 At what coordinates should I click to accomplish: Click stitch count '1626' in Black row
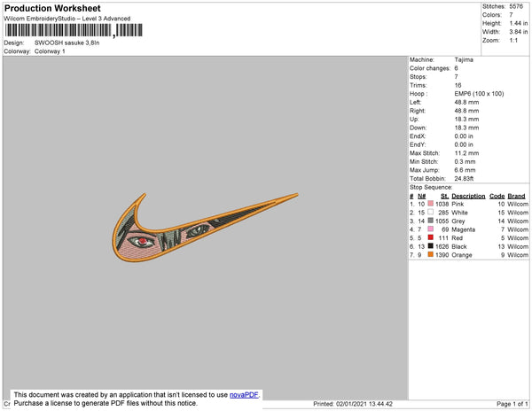tap(442, 246)
